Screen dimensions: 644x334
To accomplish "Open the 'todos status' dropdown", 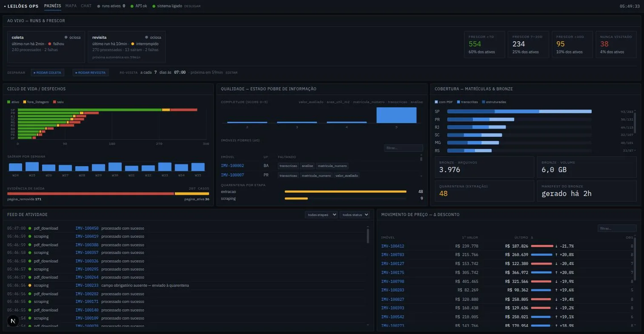I will pyautogui.click(x=355, y=215).
